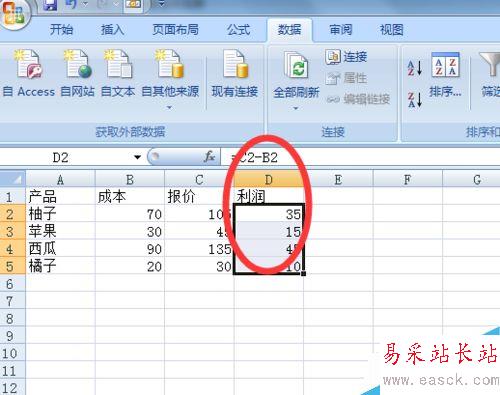Viewport: 500px width, 395px height.
Task: Switch to the 开始 tab
Action: point(61,30)
